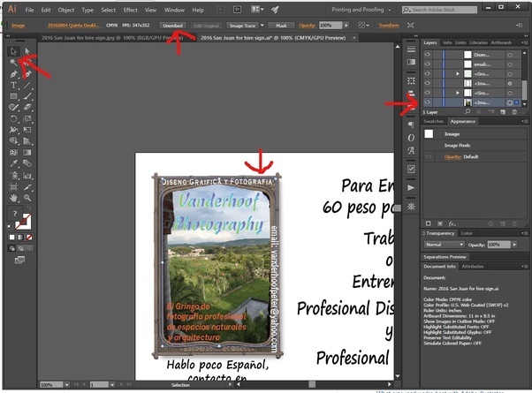Select the Selection tool (black arrow)
Screen dimensions: 532x393
pyautogui.click(x=13, y=51)
